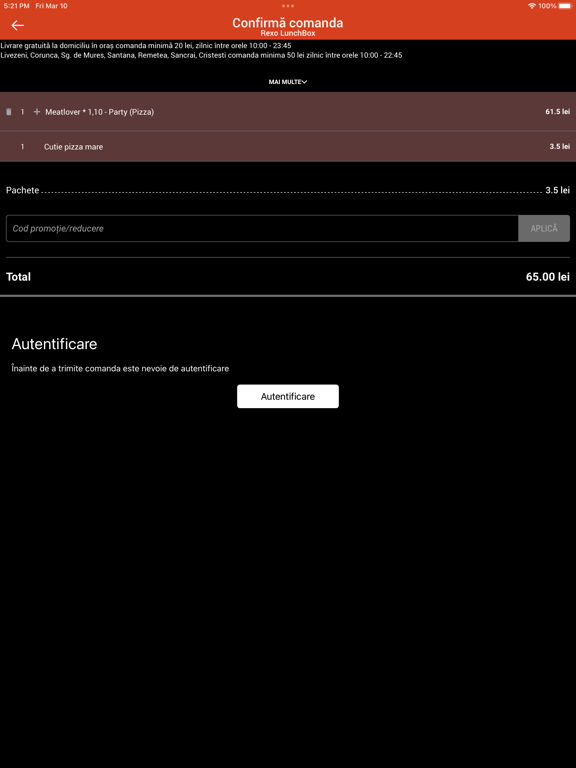Delete the Meatlover pizza with trash icon
Viewport: 576px width, 768px height.
click(8, 112)
